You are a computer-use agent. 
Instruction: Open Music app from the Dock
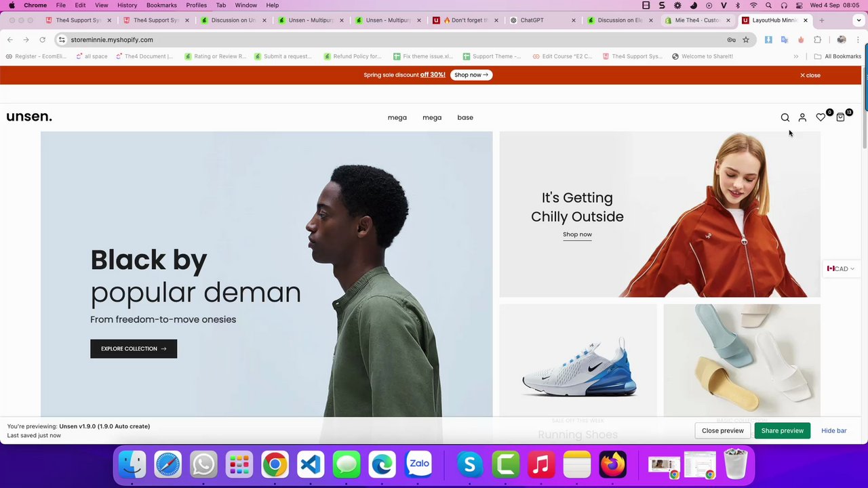541,465
